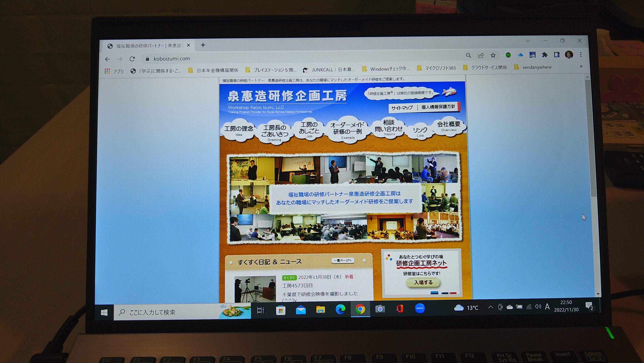The image size is (644, 363).
Task: Open the notification center icon
Action: coord(590,306)
